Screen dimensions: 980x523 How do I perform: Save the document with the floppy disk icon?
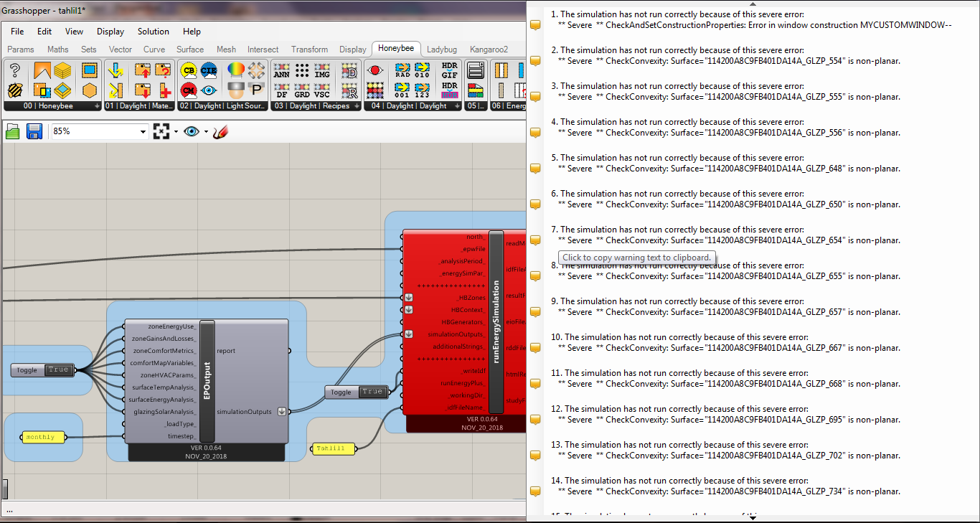click(34, 131)
